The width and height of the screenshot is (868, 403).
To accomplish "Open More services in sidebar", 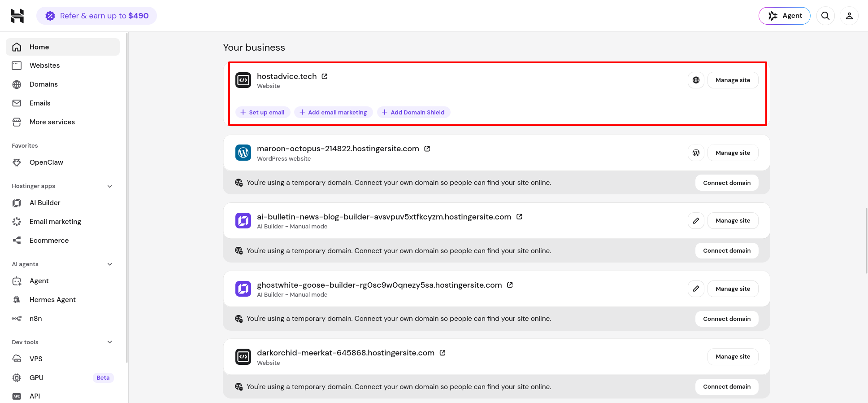I will click(x=63, y=122).
